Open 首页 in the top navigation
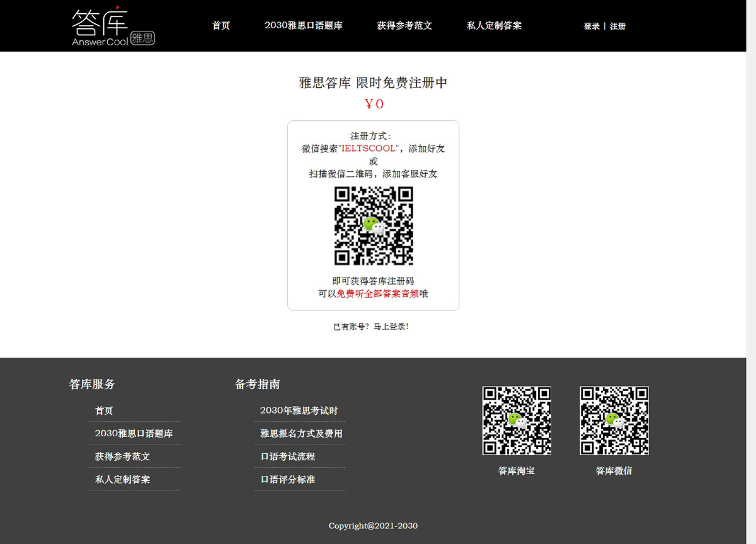756x544 pixels. 221,26
